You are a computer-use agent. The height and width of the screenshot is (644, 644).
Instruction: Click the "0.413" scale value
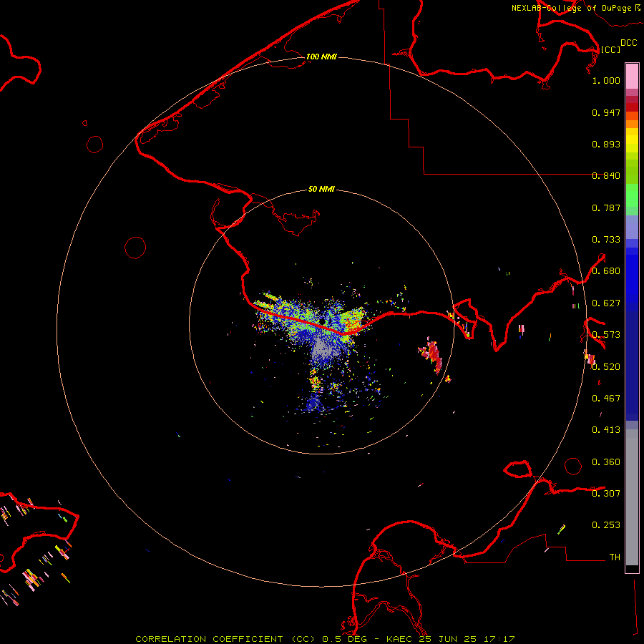tap(606, 430)
